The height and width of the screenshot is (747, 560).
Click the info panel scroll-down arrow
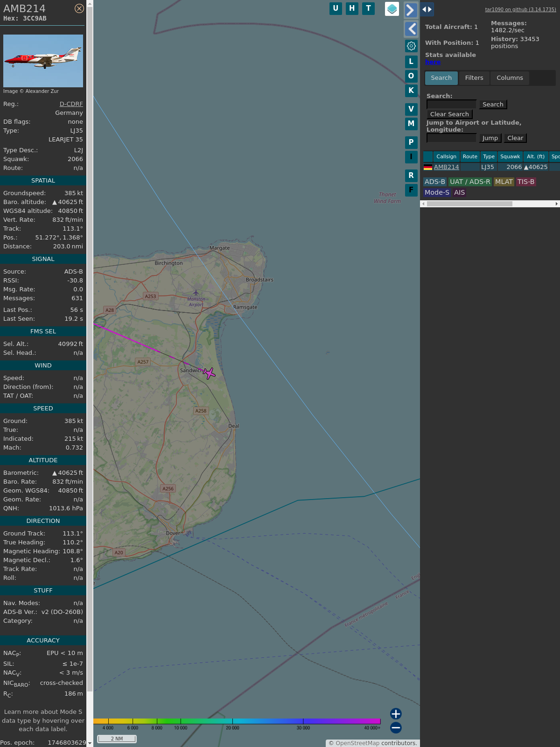click(90, 743)
